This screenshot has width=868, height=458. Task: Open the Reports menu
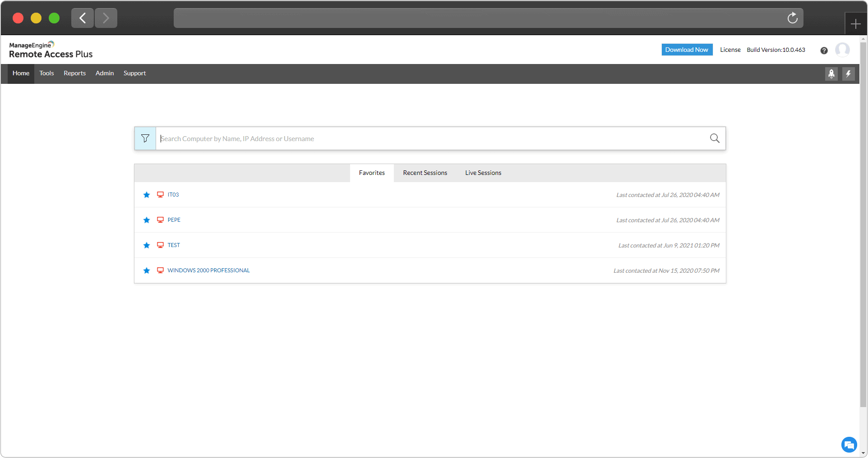pyautogui.click(x=74, y=73)
